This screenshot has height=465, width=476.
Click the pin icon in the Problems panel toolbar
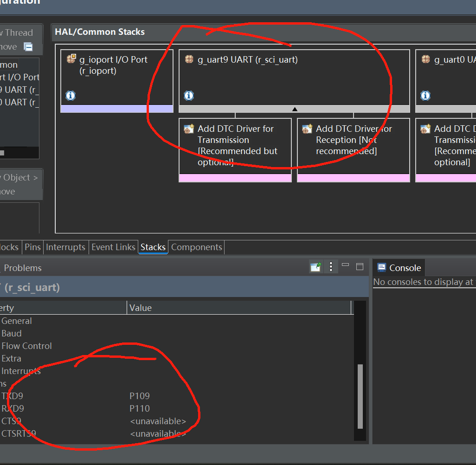tap(316, 267)
